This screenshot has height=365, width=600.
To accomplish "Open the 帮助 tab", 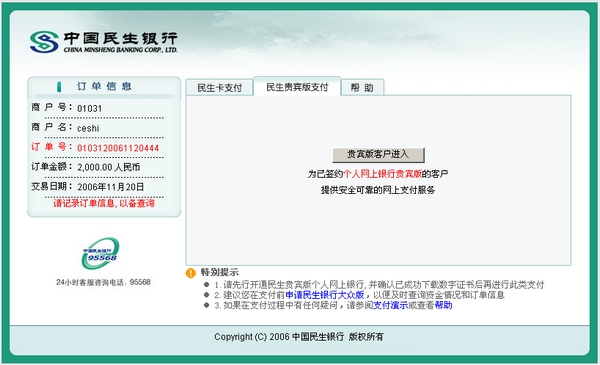I will [362, 88].
